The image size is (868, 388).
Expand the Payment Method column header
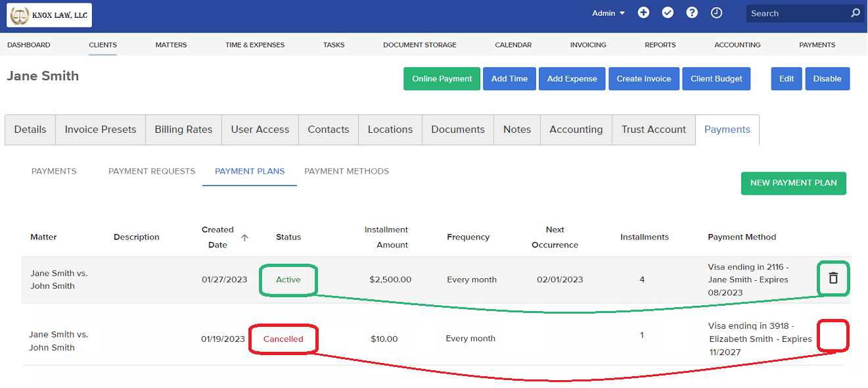coord(742,237)
